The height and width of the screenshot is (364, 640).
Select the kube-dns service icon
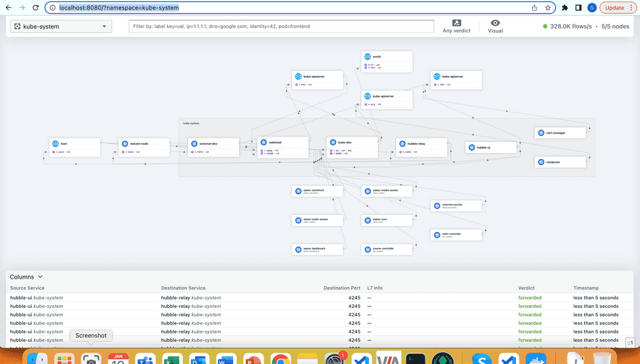pos(332,143)
